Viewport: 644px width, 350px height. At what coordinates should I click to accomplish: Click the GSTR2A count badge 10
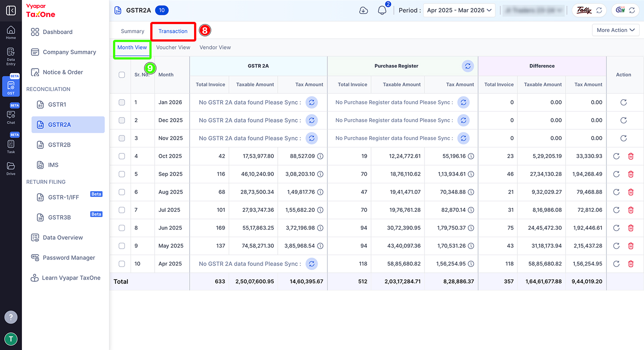click(162, 10)
